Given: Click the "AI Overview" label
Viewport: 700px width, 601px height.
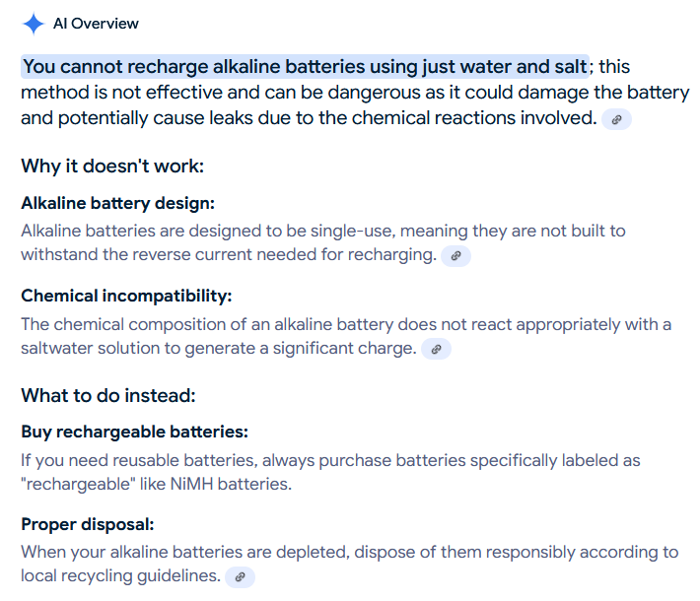Looking at the screenshot, I should pos(96,24).
